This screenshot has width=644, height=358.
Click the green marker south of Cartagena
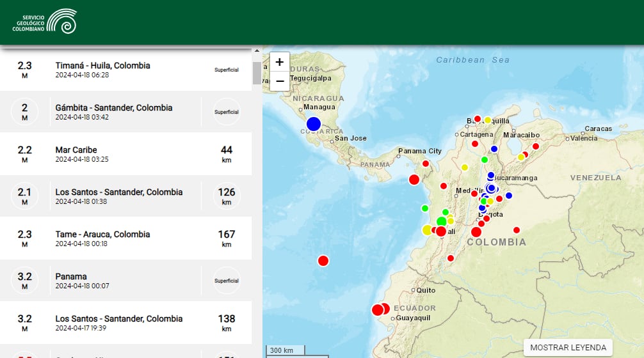point(484,160)
